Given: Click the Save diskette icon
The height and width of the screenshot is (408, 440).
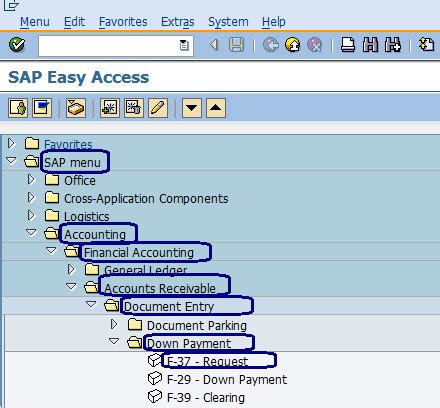Looking at the screenshot, I should click(236, 45).
